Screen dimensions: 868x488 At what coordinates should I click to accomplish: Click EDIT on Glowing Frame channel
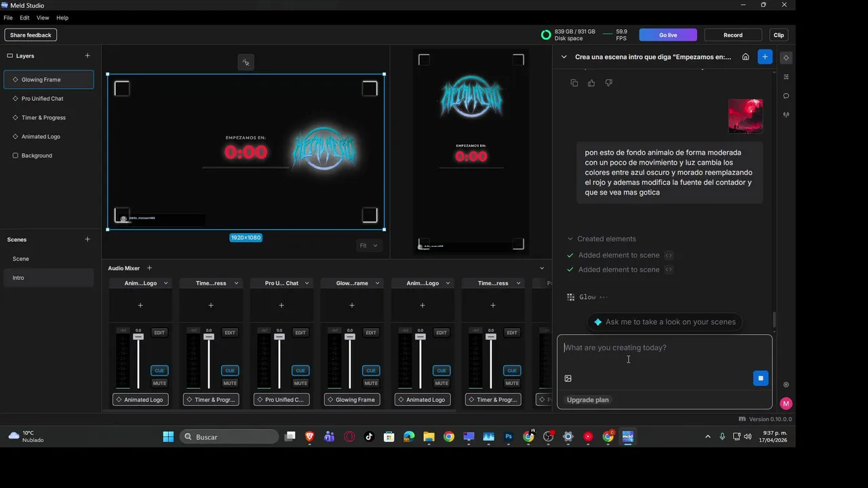371,333
